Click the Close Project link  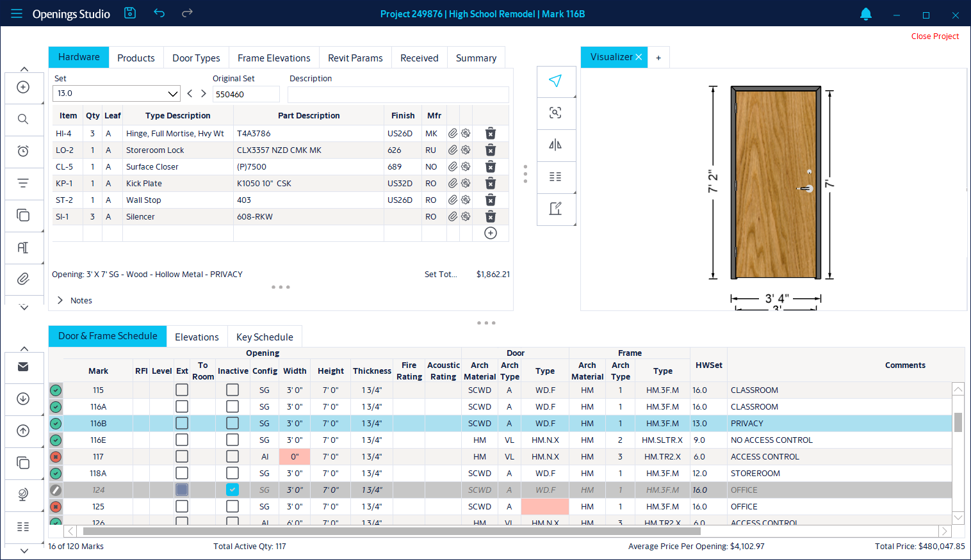click(935, 36)
